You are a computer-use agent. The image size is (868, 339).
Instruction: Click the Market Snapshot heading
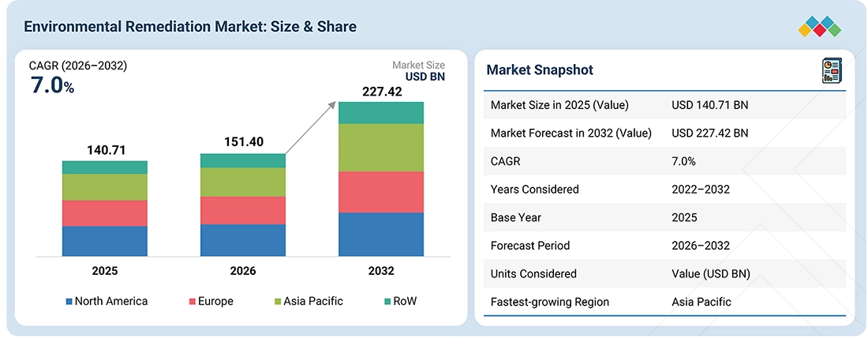540,70
